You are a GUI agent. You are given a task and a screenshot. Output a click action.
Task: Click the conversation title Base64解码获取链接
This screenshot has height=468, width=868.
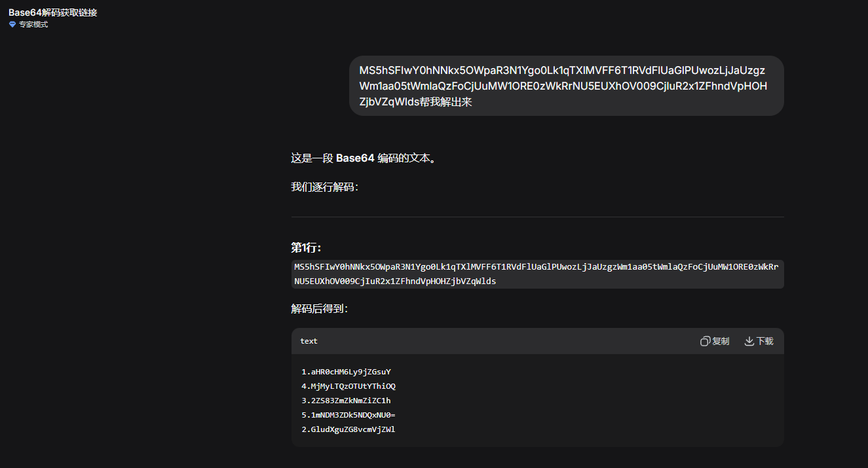(53, 12)
